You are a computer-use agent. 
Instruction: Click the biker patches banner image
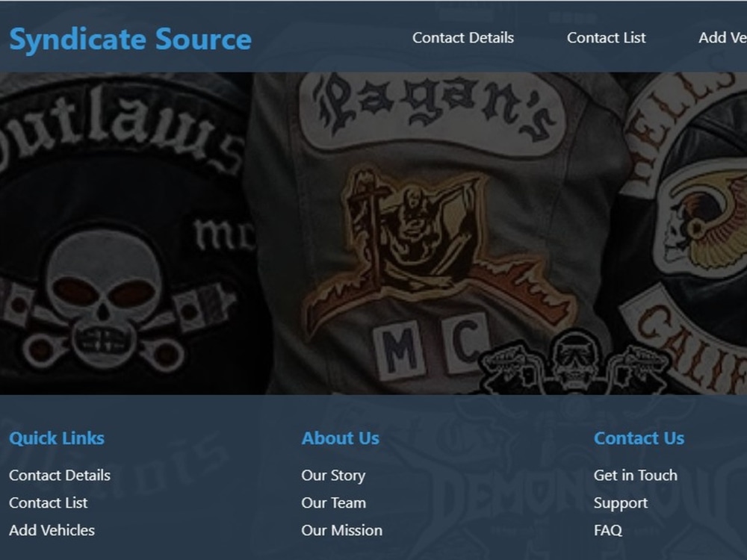(x=373, y=233)
